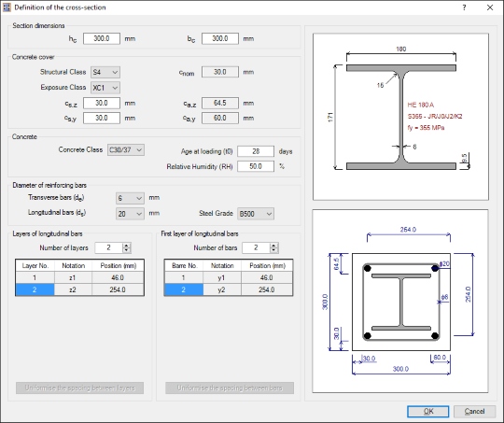Click the y1 notation cell
The image size is (504, 423).
[x=222, y=277]
